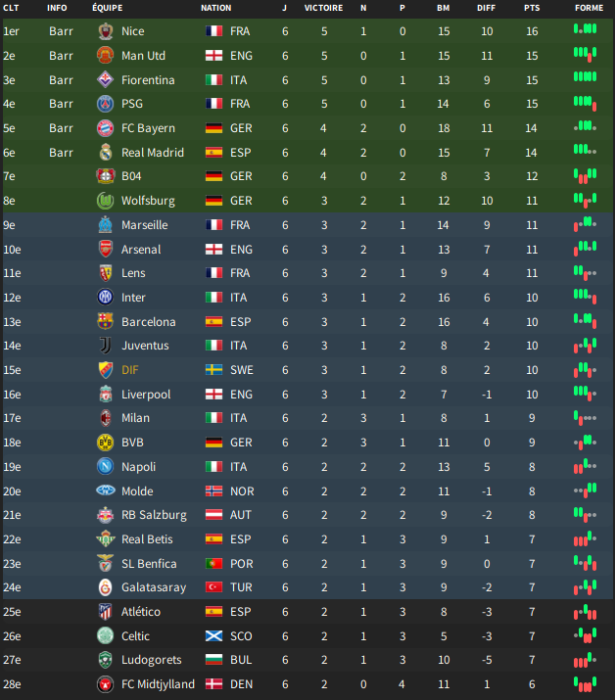This screenshot has height=700, width=615.
Task: Click the BVB yellow crest
Action: 106,443
